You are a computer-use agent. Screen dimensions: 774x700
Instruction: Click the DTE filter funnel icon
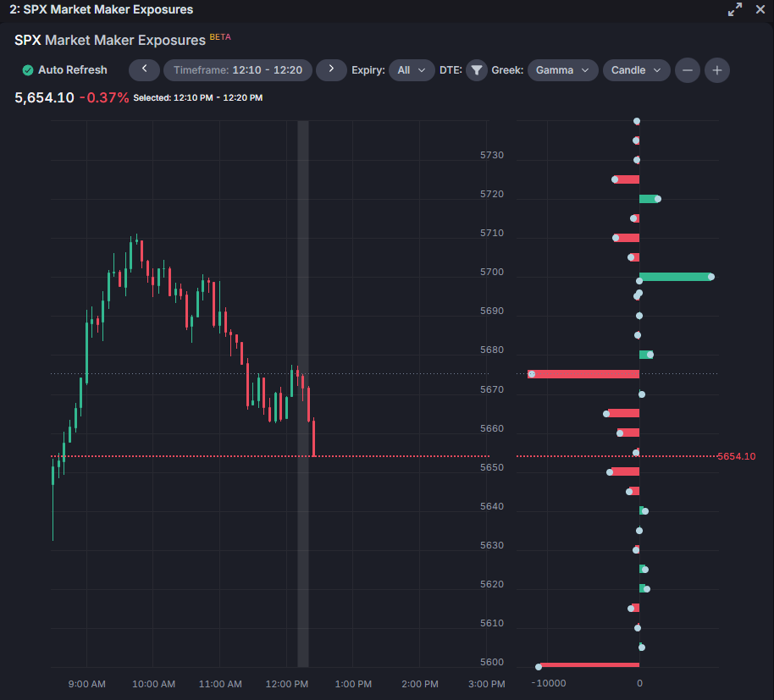pos(475,70)
